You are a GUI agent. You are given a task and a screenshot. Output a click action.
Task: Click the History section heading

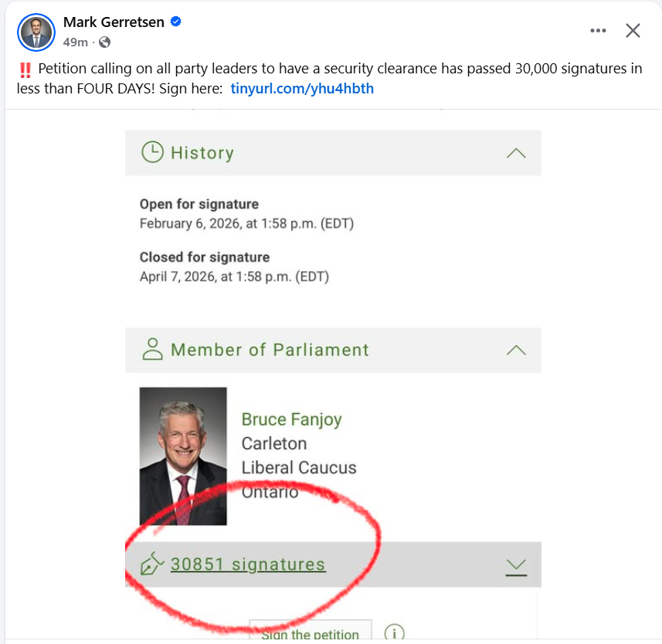click(x=202, y=153)
